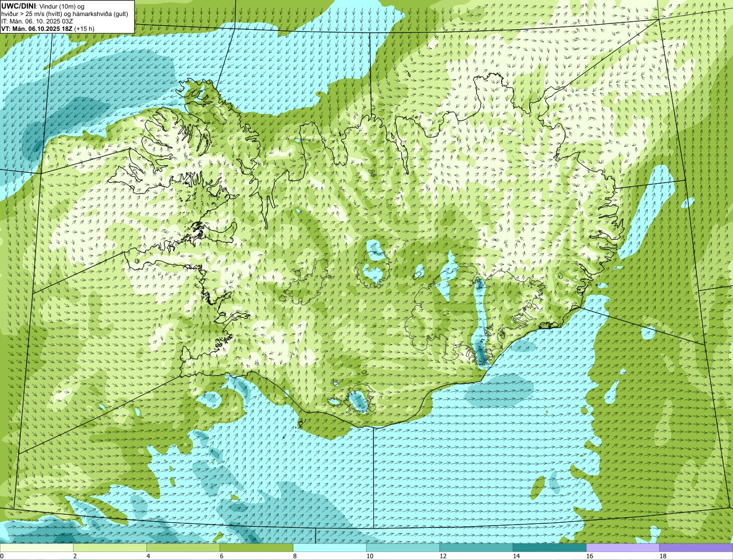Image resolution: width=733 pixels, height=560 pixels.
Task: Click the "18" label on the wind scale
Action: [x=663, y=556]
